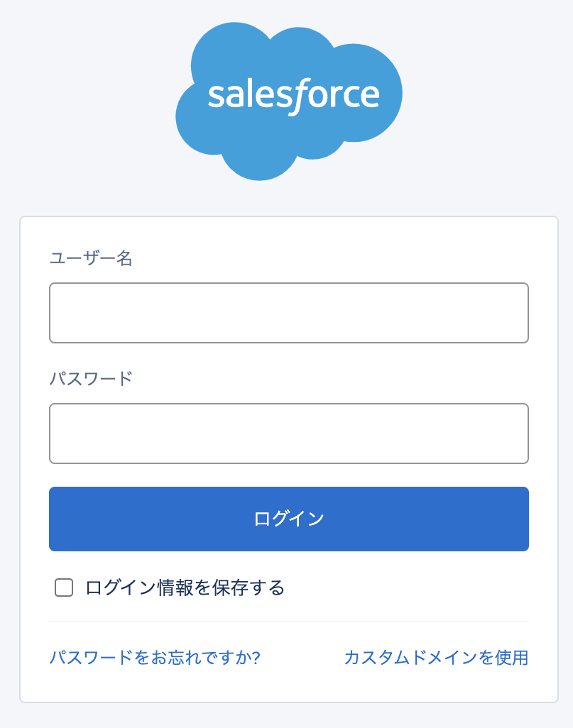Choose the use custom domain link
This screenshot has height=728, width=573.
(x=436, y=658)
